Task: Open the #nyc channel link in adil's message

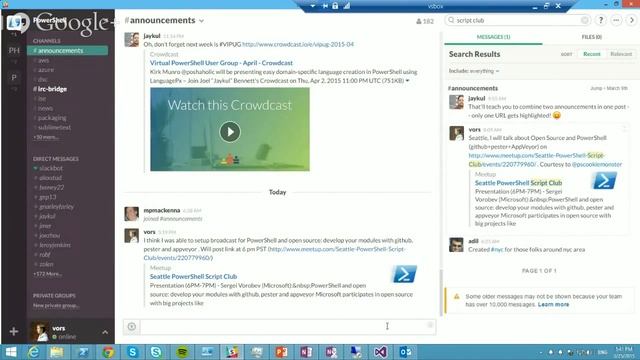Action: click(x=497, y=249)
